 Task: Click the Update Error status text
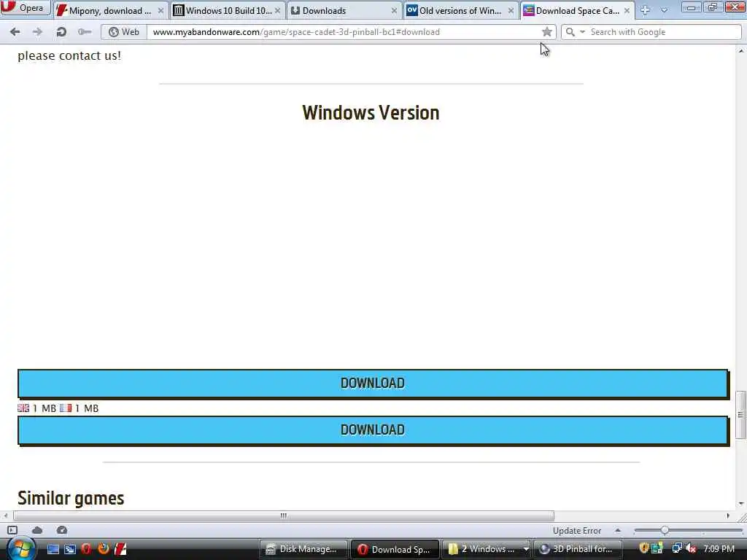[577, 531]
